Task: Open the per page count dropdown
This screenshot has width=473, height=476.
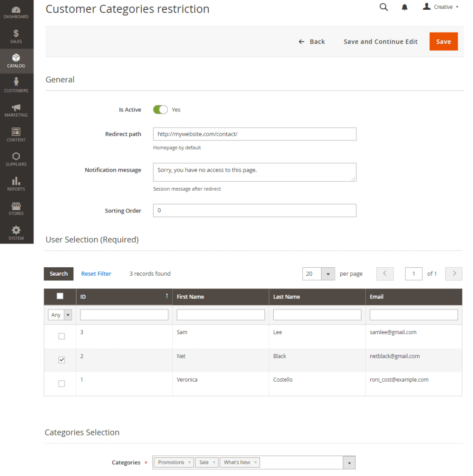Action: point(328,274)
